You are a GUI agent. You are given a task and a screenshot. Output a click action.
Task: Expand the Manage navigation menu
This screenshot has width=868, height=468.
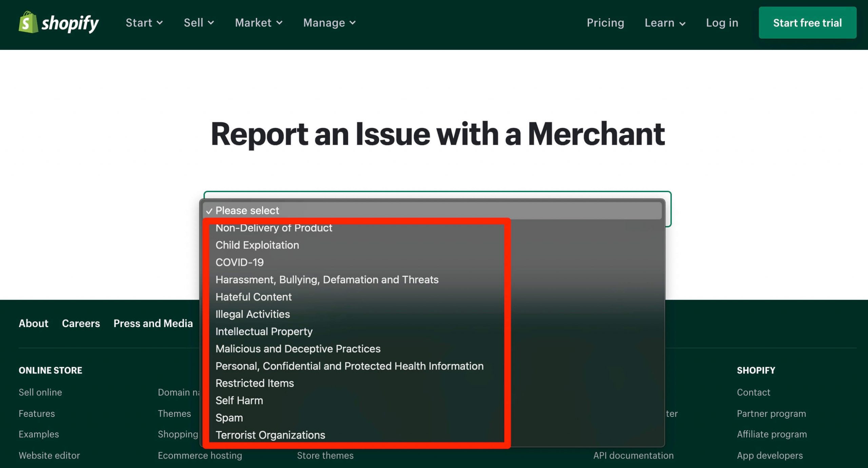coord(330,23)
